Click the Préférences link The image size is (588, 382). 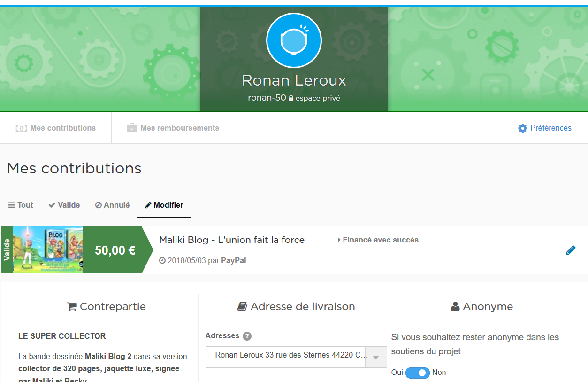click(550, 128)
